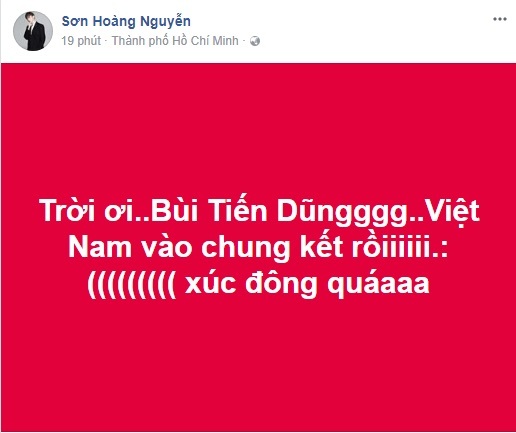Visit Sơn Hoàng Nguyễn's profile name link
The width and height of the screenshot is (516, 433).
pyautogui.click(x=126, y=21)
